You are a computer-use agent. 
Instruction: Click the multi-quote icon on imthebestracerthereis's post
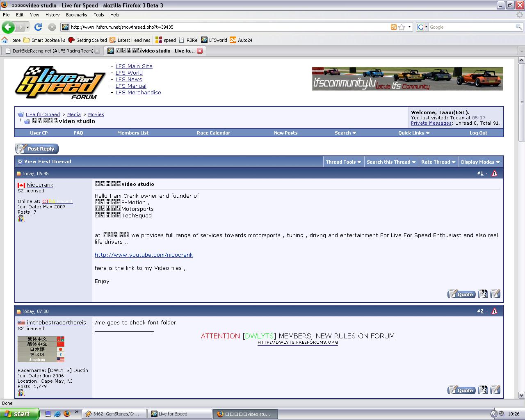(x=483, y=390)
